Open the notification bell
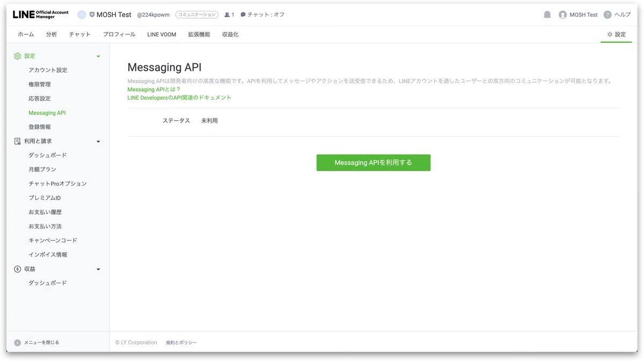The height and width of the screenshot is (361, 644). [x=547, y=14]
